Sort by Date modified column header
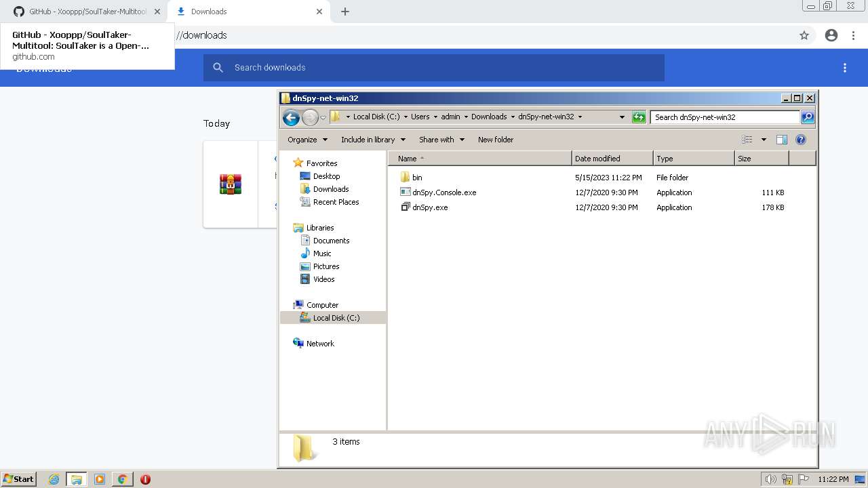Image resolution: width=868 pixels, height=488 pixels. tap(612, 159)
